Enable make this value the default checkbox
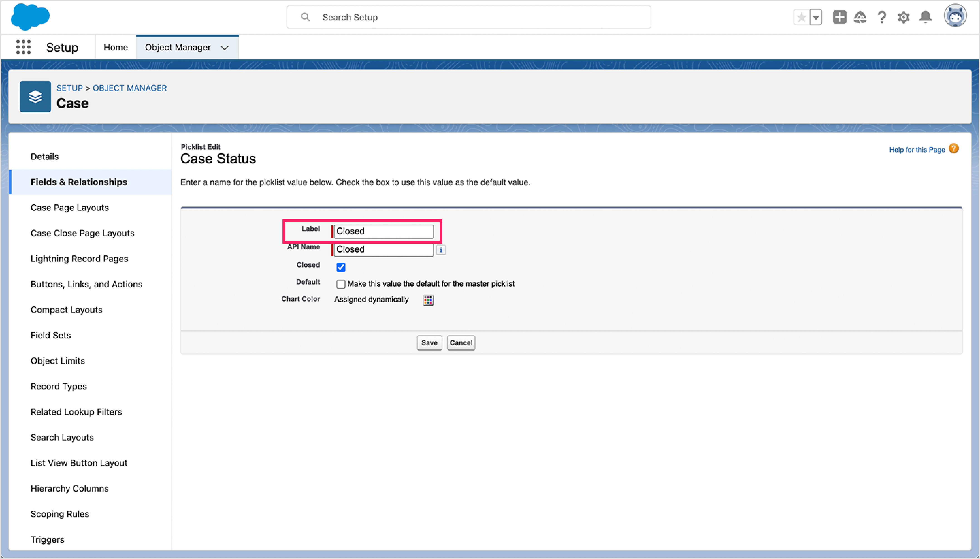This screenshot has height=559, width=980. (x=341, y=284)
